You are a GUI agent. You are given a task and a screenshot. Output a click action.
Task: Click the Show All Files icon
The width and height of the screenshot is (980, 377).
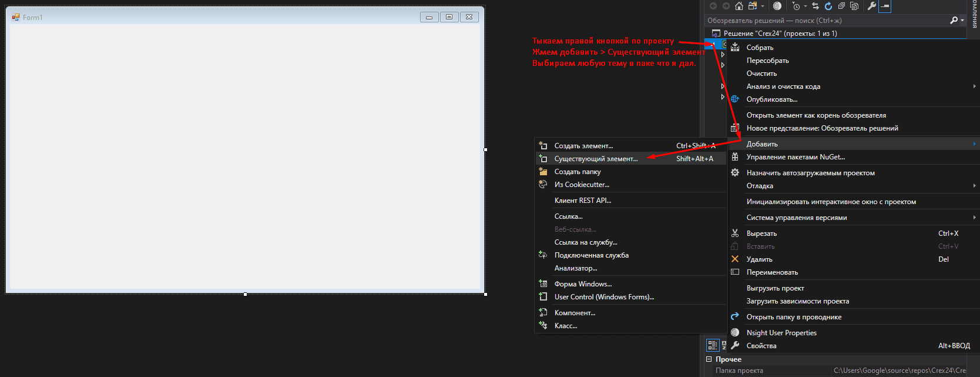point(854,6)
